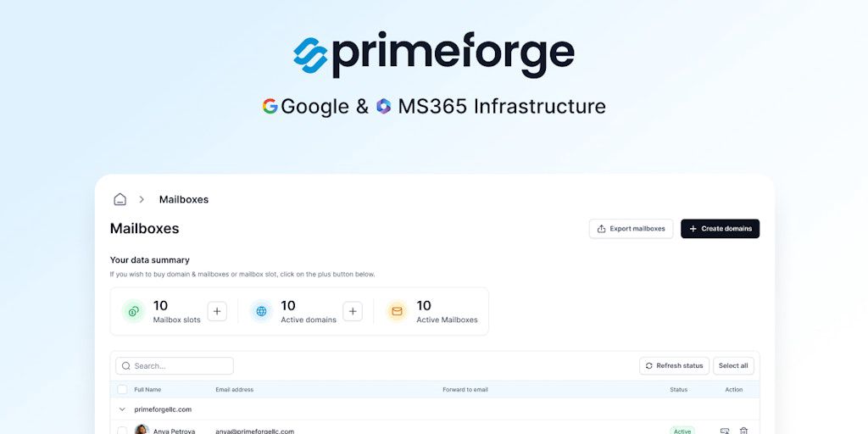The image size is (868, 434).
Task: Click the plus button beside Mailbox slots
Action: click(217, 311)
